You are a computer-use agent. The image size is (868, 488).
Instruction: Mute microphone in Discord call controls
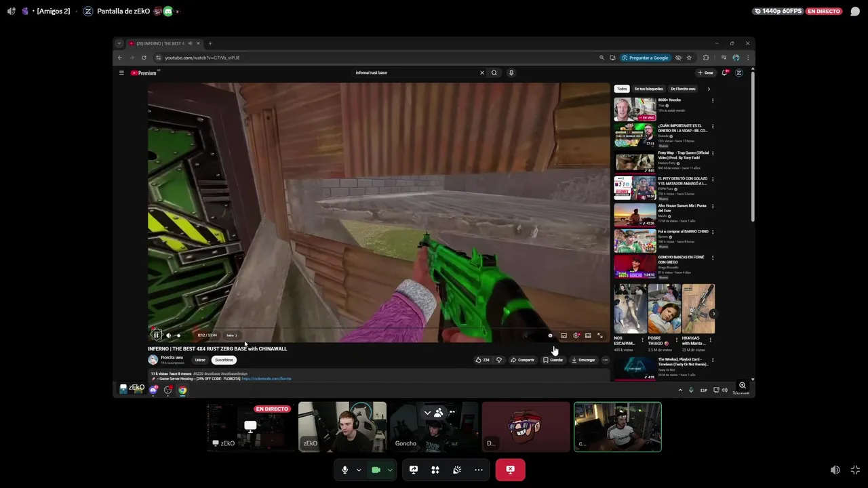pos(344,470)
